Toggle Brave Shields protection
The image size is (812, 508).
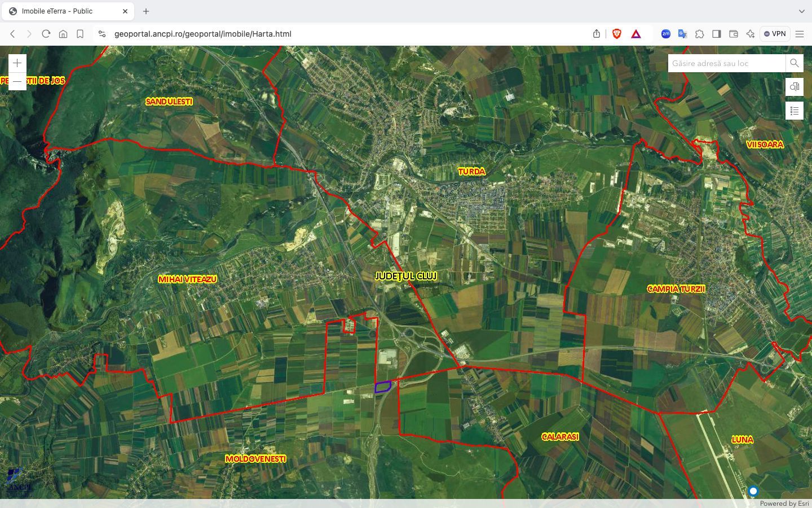pos(617,33)
